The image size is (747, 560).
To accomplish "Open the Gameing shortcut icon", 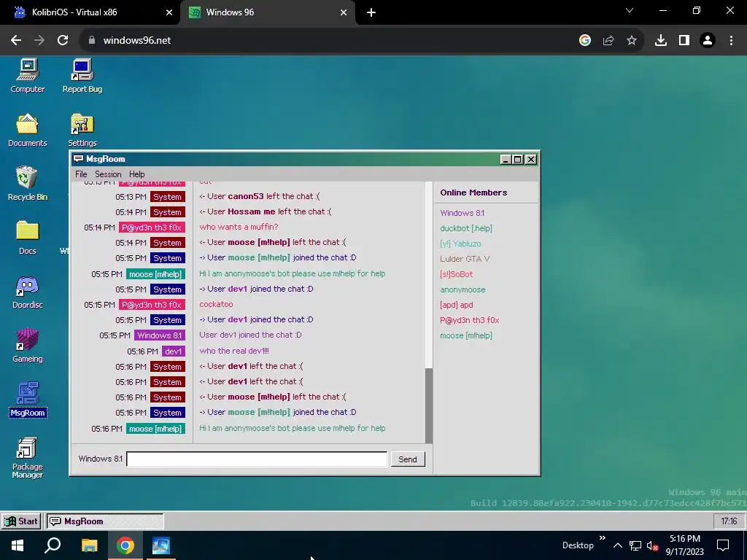I will (27, 346).
